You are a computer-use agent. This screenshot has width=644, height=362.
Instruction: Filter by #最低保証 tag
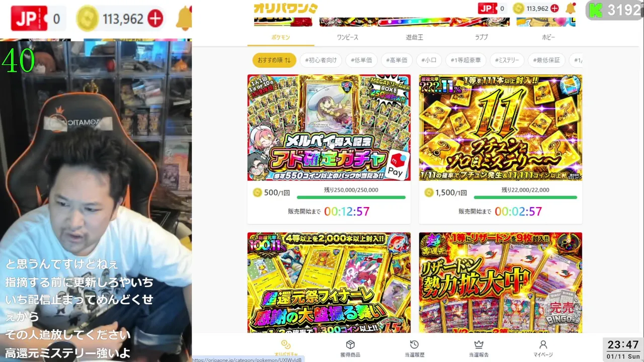[x=547, y=60]
